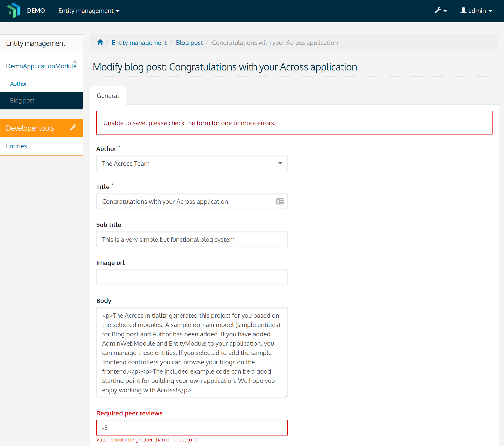Switch to the General tab

point(108,96)
